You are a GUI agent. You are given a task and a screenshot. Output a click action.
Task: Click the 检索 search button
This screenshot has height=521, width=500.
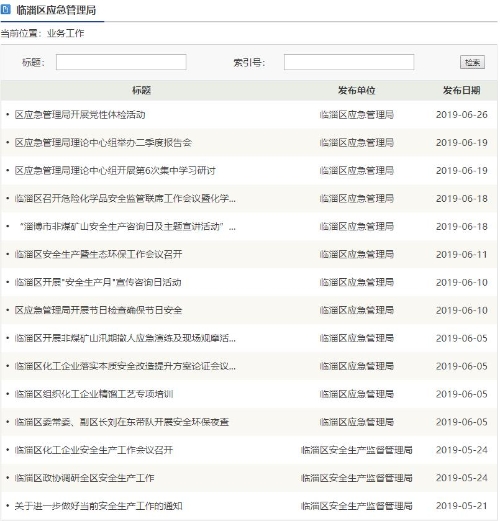[x=472, y=62]
